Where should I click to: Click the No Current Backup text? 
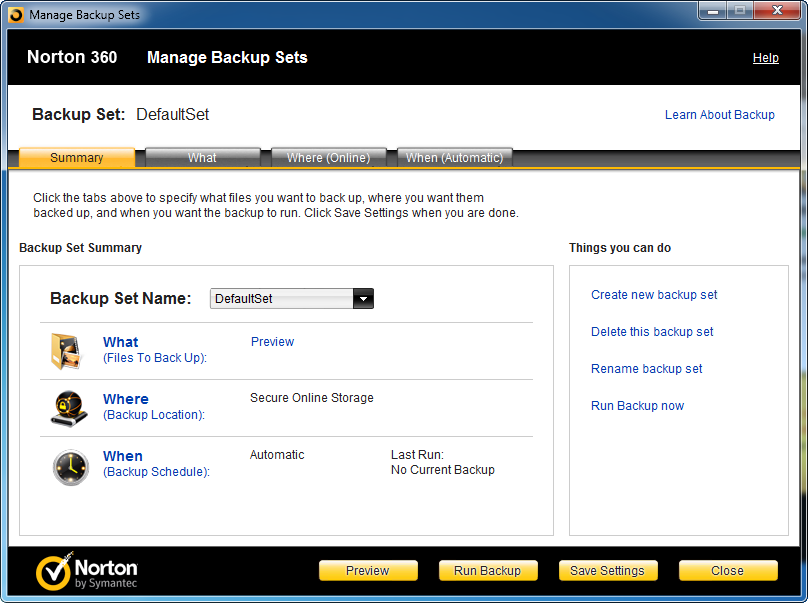click(443, 470)
